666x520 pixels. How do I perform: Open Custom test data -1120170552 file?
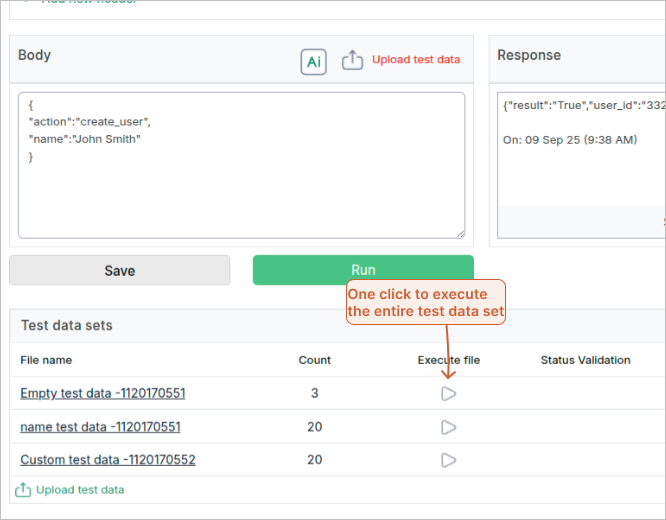coord(108,460)
